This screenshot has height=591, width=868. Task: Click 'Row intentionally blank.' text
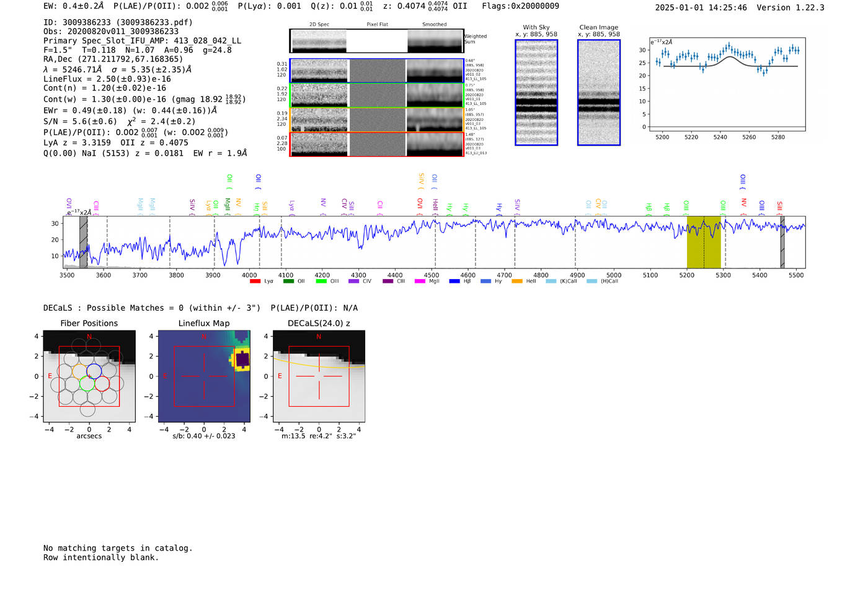(x=101, y=558)
